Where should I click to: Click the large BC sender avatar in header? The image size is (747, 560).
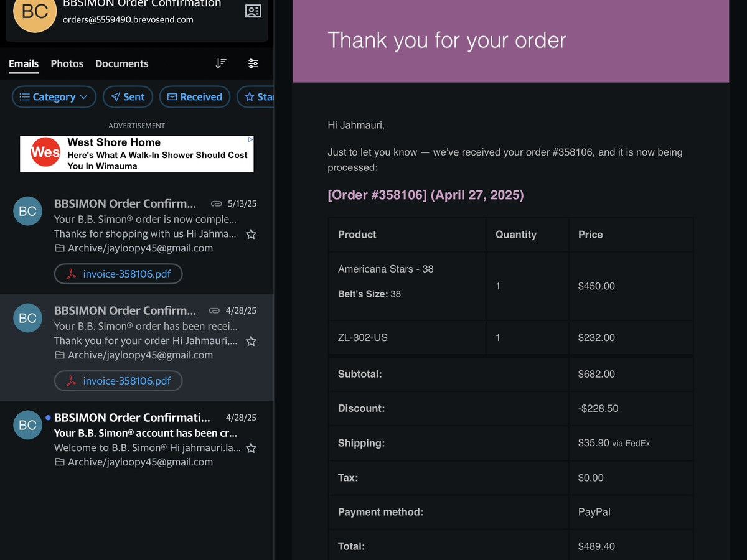[x=35, y=11]
